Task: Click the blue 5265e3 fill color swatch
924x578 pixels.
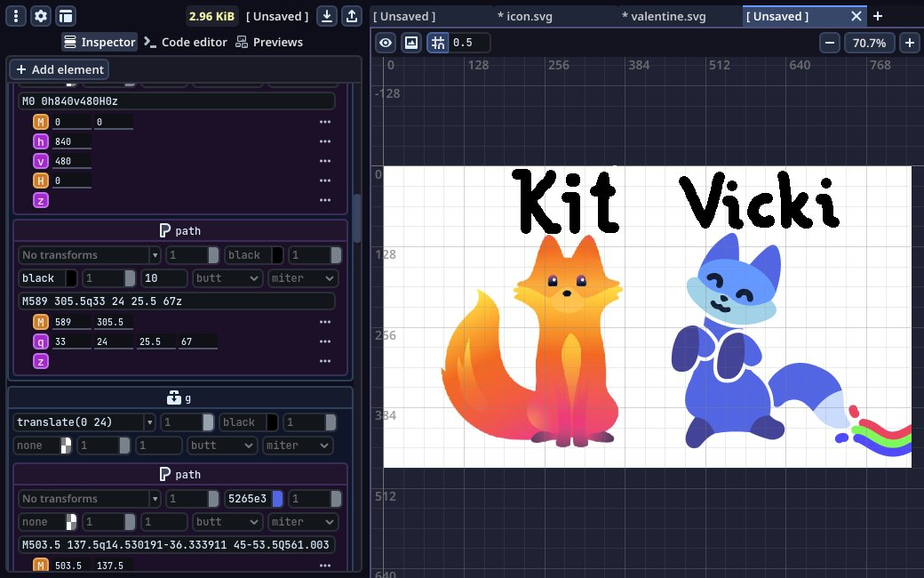Action: click(277, 499)
